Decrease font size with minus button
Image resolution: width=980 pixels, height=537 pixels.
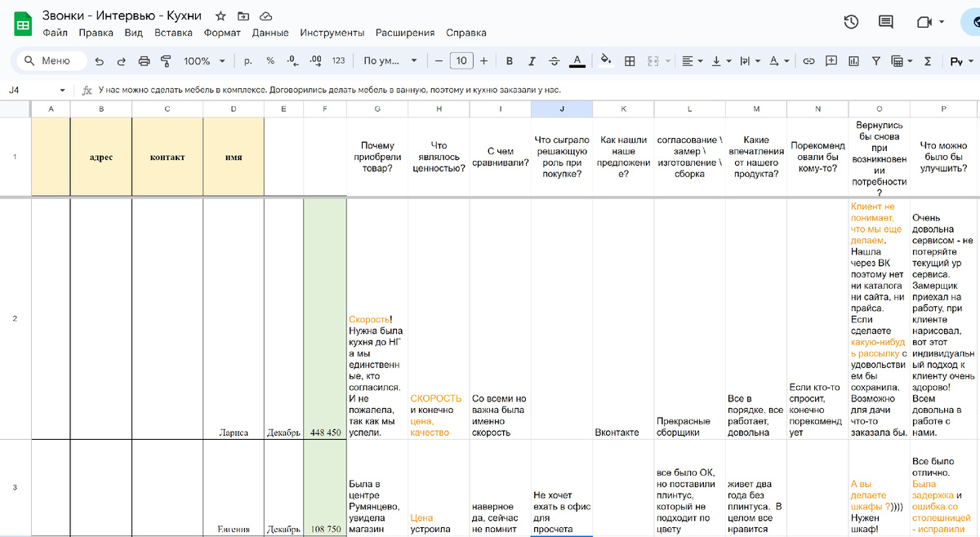pyautogui.click(x=439, y=61)
